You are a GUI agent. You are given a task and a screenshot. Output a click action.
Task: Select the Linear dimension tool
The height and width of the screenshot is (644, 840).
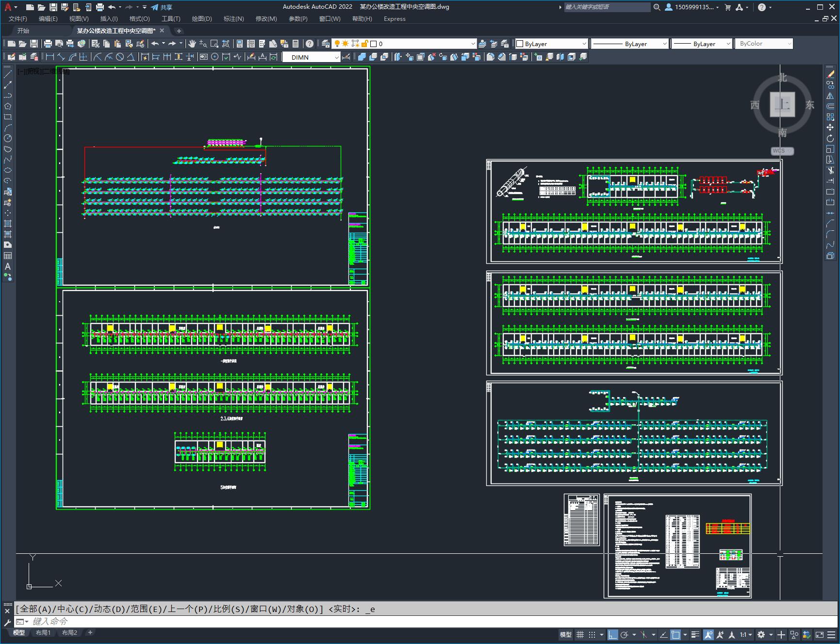pyautogui.click(x=49, y=57)
